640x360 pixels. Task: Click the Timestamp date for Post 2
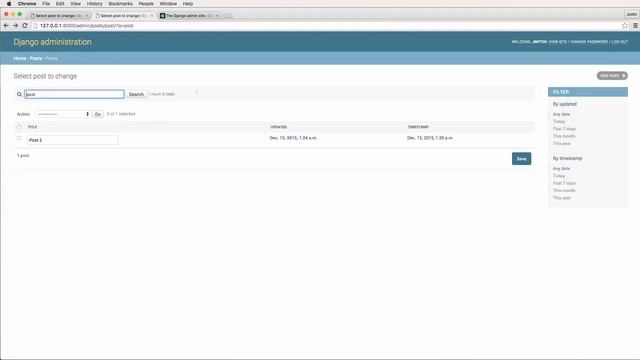[430, 138]
